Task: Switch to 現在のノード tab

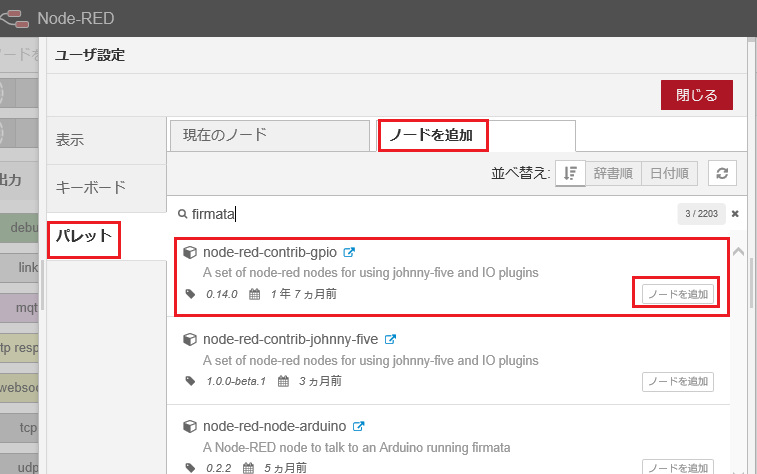Action: click(x=269, y=135)
